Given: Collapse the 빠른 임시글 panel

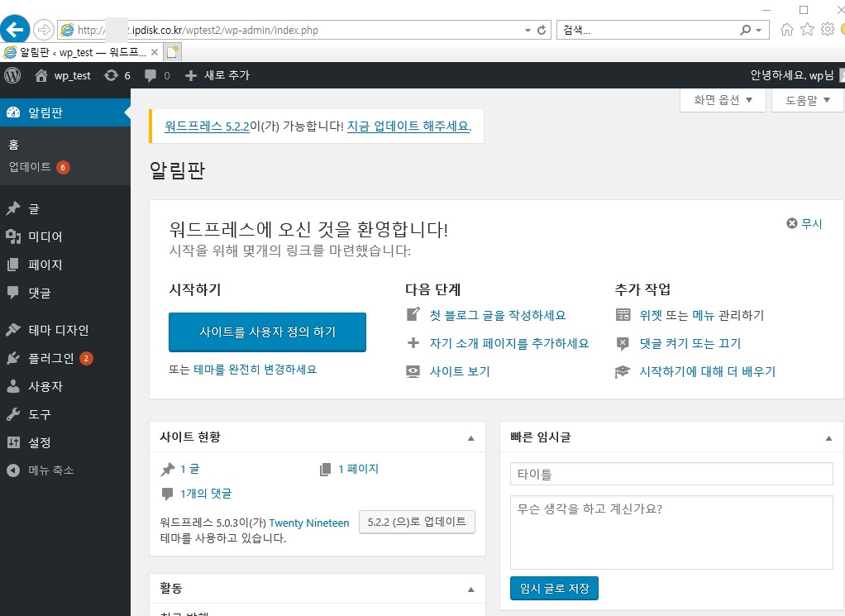Looking at the screenshot, I should coord(828,438).
